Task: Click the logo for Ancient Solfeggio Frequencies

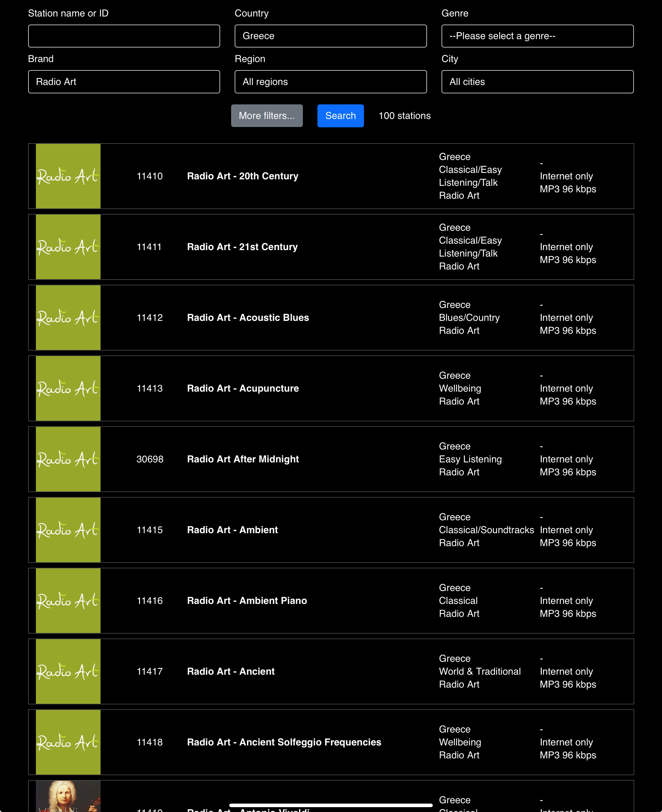Action: coord(68,742)
